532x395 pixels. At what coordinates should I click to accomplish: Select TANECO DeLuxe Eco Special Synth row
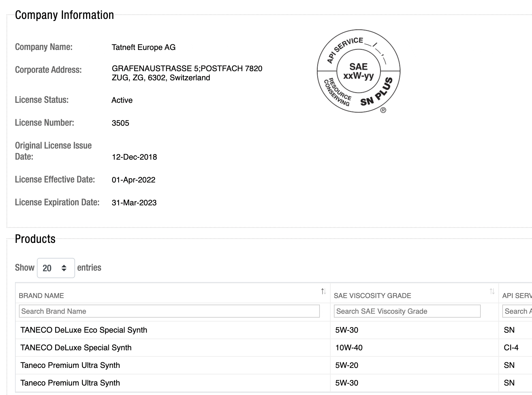(274, 330)
